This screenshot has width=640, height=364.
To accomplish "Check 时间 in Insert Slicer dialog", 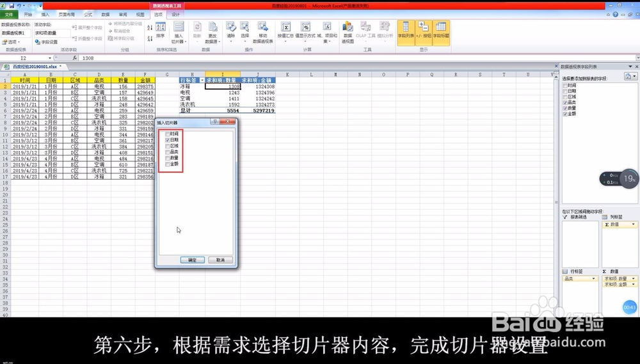I will tap(167, 134).
